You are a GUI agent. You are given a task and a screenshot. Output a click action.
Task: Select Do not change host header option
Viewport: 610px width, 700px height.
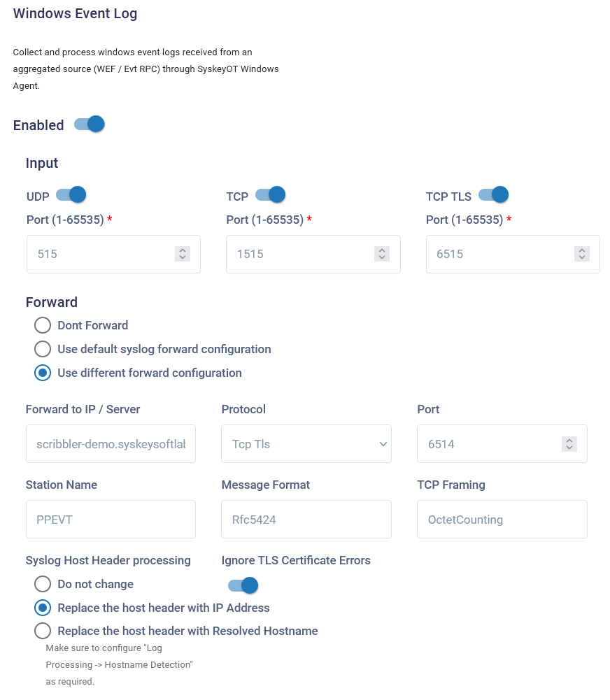pos(43,584)
